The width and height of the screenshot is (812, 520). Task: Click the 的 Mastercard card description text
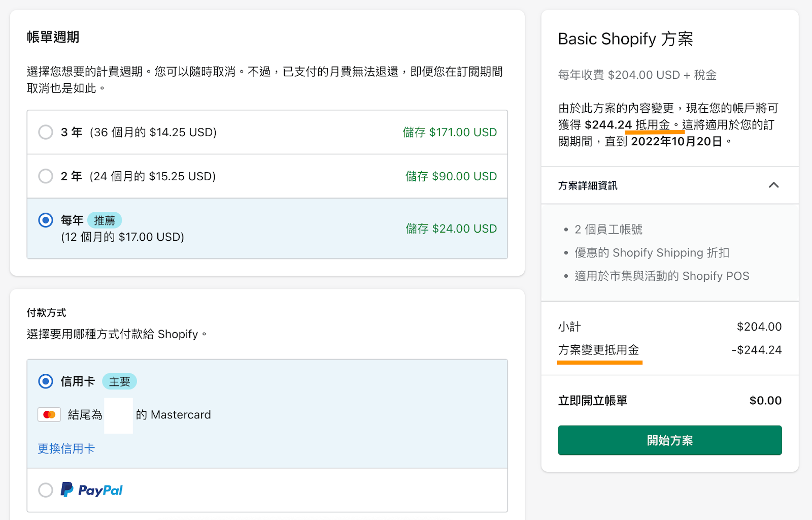click(x=173, y=415)
